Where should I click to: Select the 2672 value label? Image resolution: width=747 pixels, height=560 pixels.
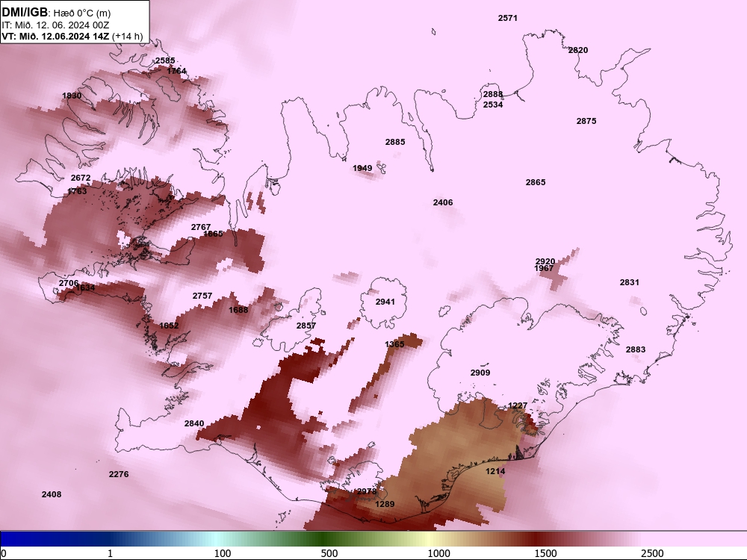[x=81, y=178]
